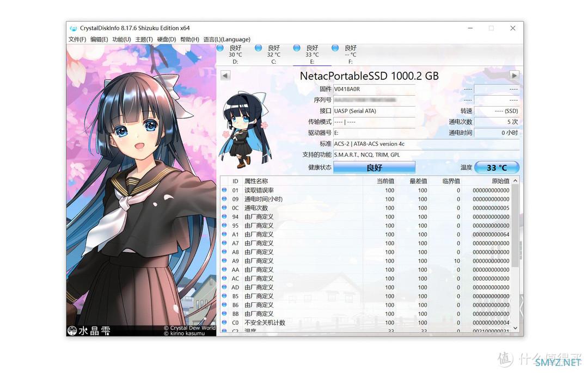Screen dimensions: 588x373
Task: Open the 编辑(E) menu
Action: point(99,39)
